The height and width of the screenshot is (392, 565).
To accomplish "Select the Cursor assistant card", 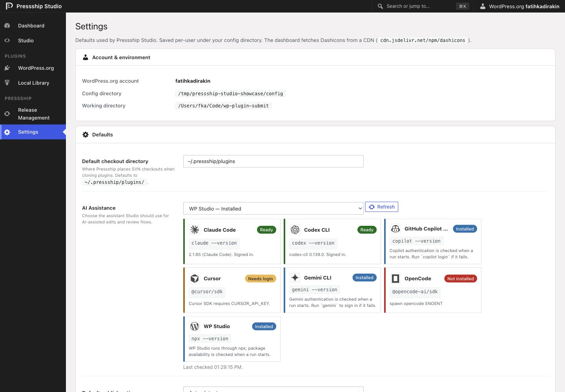I will [x=232, y=290].
